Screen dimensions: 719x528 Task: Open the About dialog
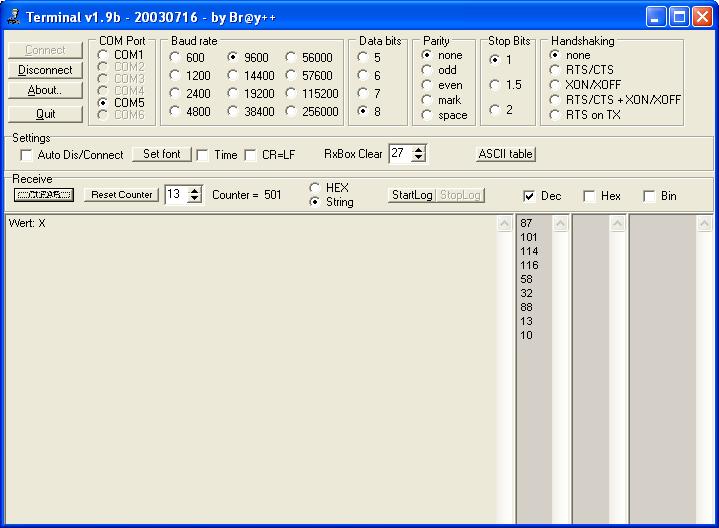pyautogui.click(x=45, y=90)
